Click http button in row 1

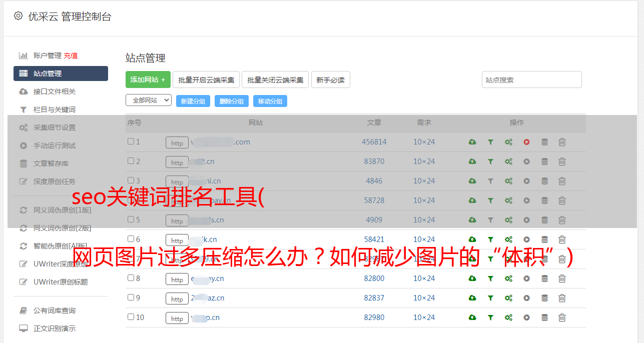177,143
